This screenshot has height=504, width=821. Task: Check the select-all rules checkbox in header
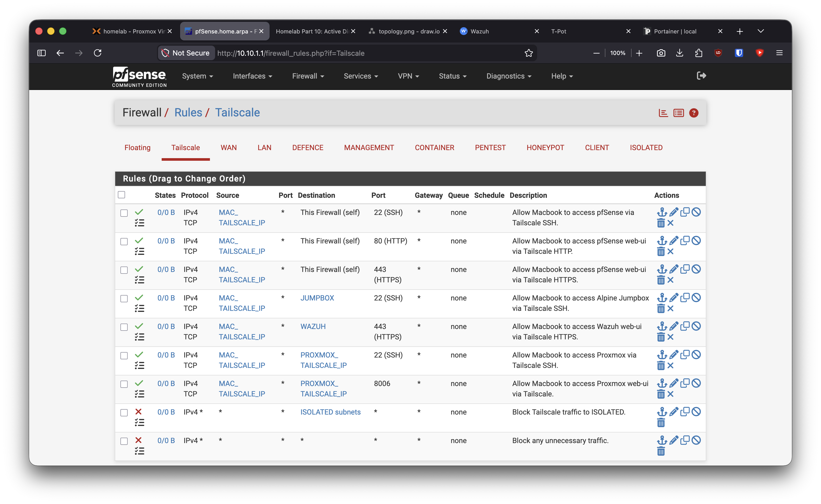121,195
